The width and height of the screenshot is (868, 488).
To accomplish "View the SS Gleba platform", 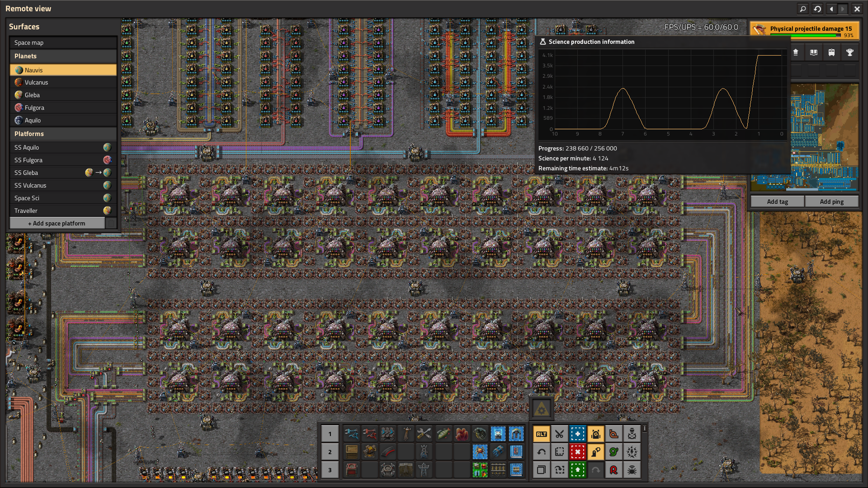I will pyautogui.click(x=63, y=173).
